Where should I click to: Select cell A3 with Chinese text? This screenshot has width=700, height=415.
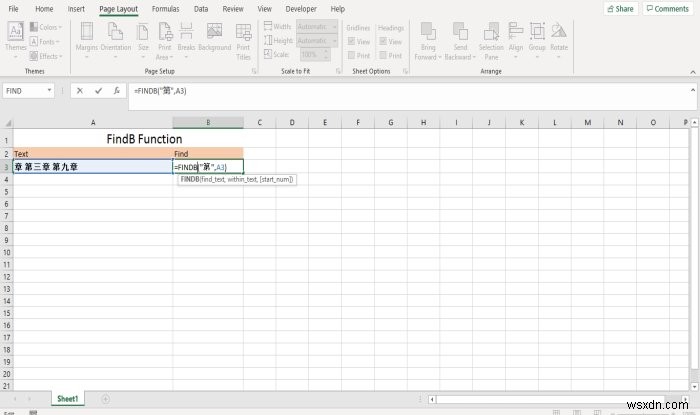(93, 167)
